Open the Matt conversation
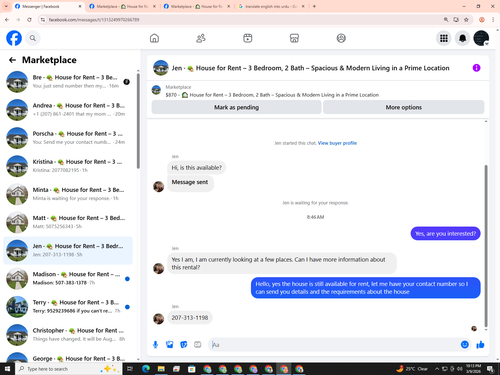The height and width of the screenshot is (375, 500). (x=68, y=222)
